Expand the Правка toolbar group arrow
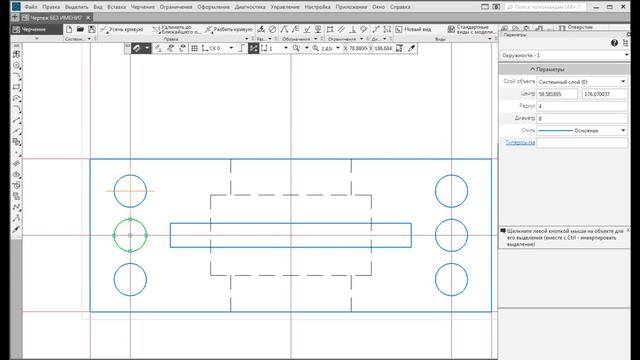The width and height of the screenshot is (640, 360). tap(247, 39)
